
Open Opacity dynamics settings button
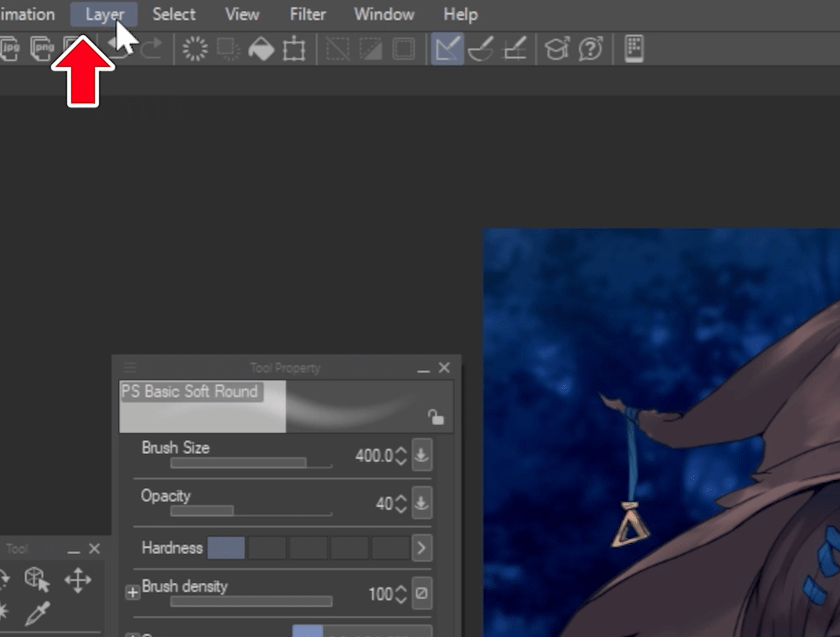tap(421, 503)
